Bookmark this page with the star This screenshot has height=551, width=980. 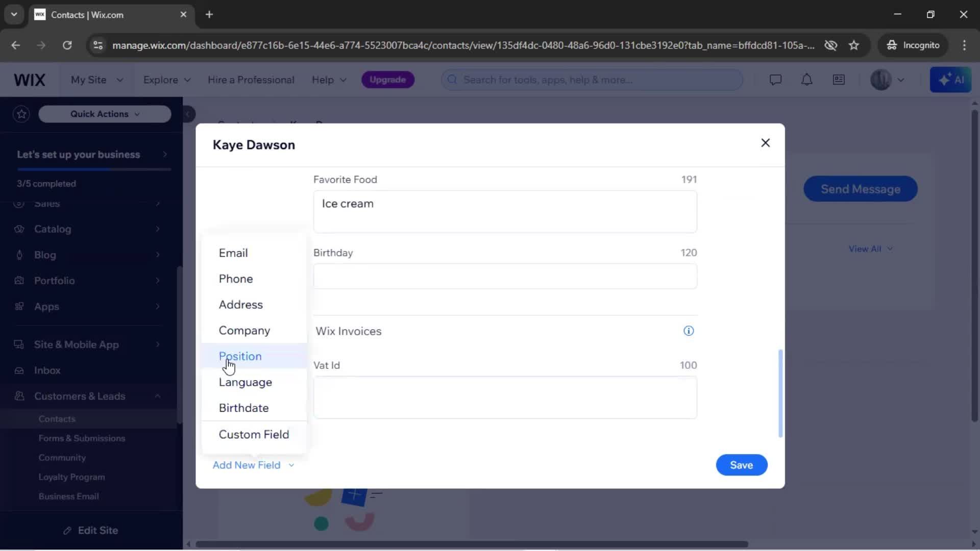coord(854,45)
